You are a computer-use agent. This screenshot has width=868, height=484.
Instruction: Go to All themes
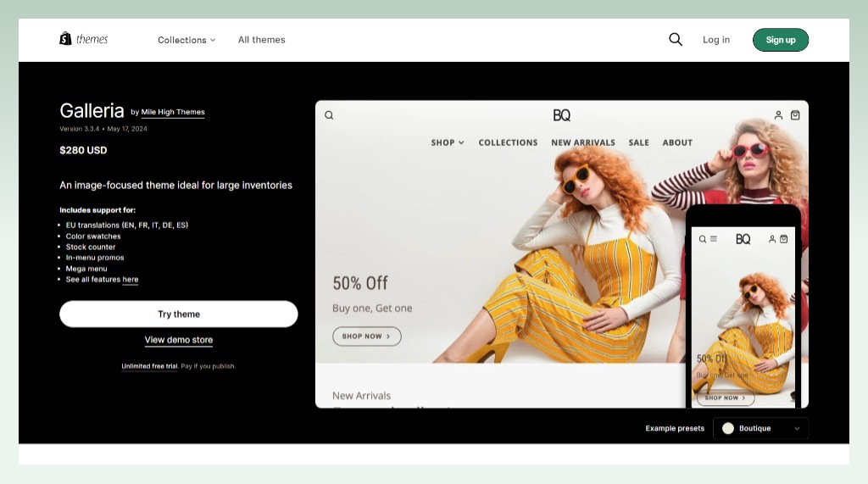[261, 40]
